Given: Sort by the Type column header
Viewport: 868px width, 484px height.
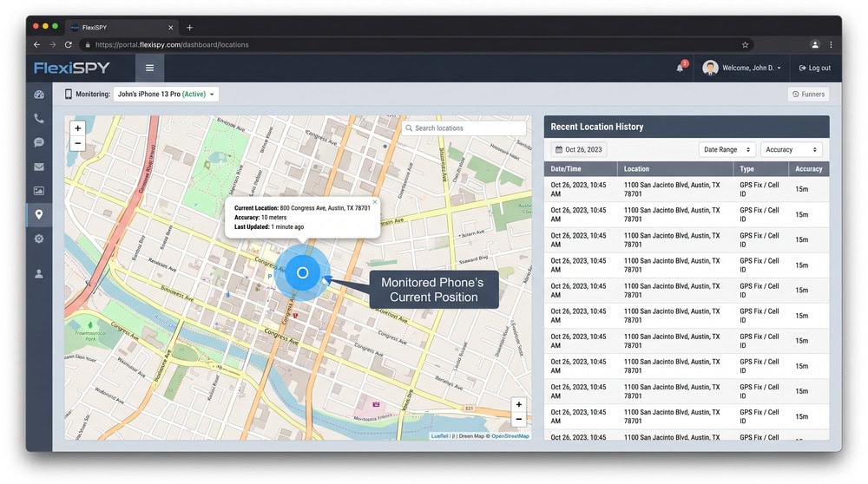Looking at the screenshot, I should click(x=761, y=169).
